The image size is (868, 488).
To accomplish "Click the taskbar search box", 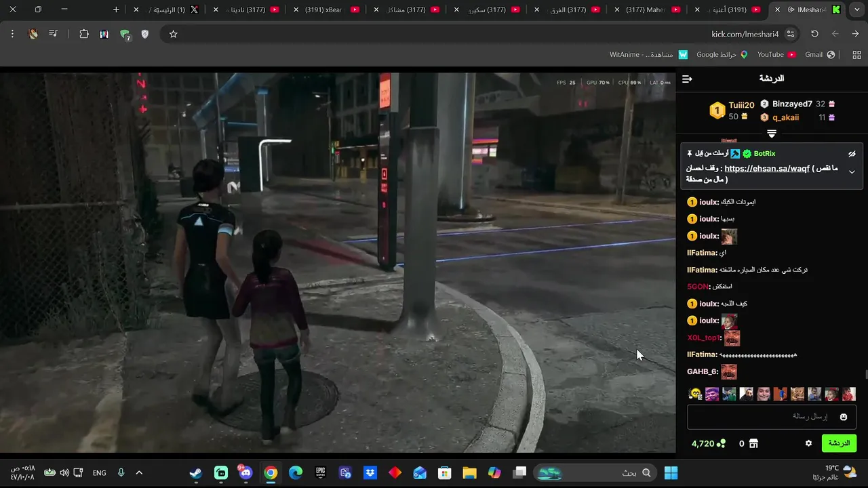I will (595, 472).
